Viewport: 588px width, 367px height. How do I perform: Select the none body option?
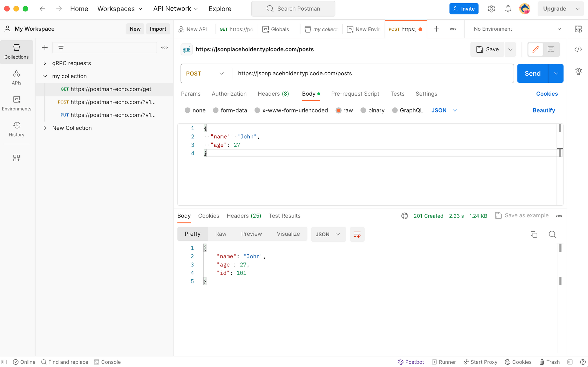tap(195, 110)
